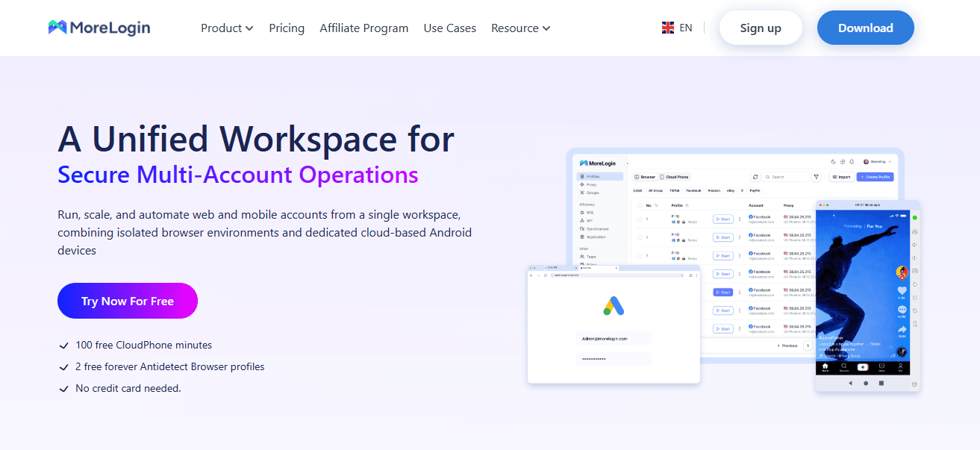Check the select-all checkbox in profile table header
The height and width of the screenshot is (450, 980).
pyautogui.click(x=639, y=204)
